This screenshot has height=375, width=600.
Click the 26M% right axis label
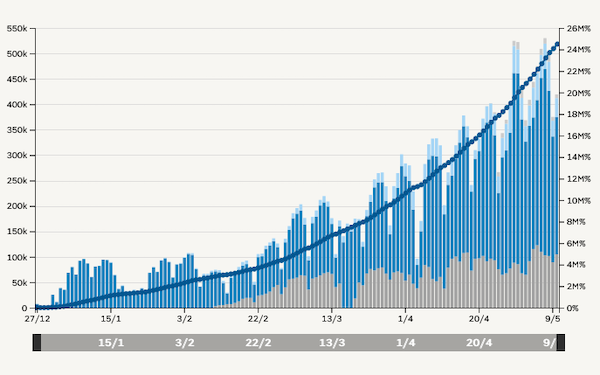click(579, 29)
